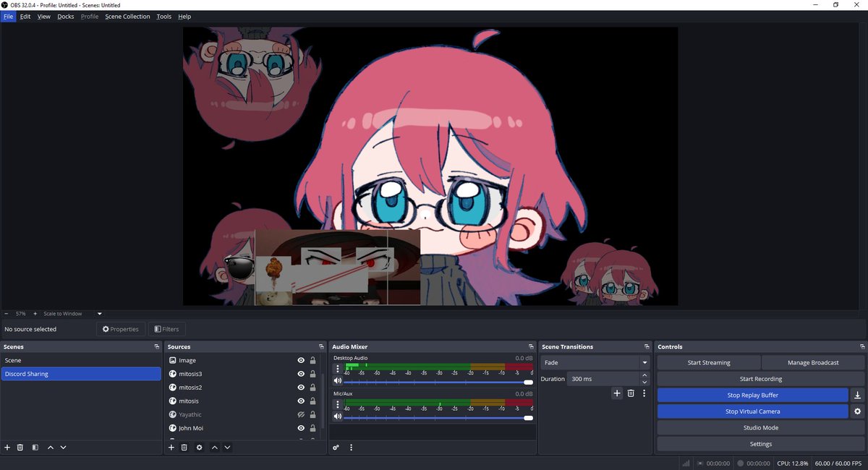
Task: Zoom in the preview with the plus icon
Action: tap(35, 314)
